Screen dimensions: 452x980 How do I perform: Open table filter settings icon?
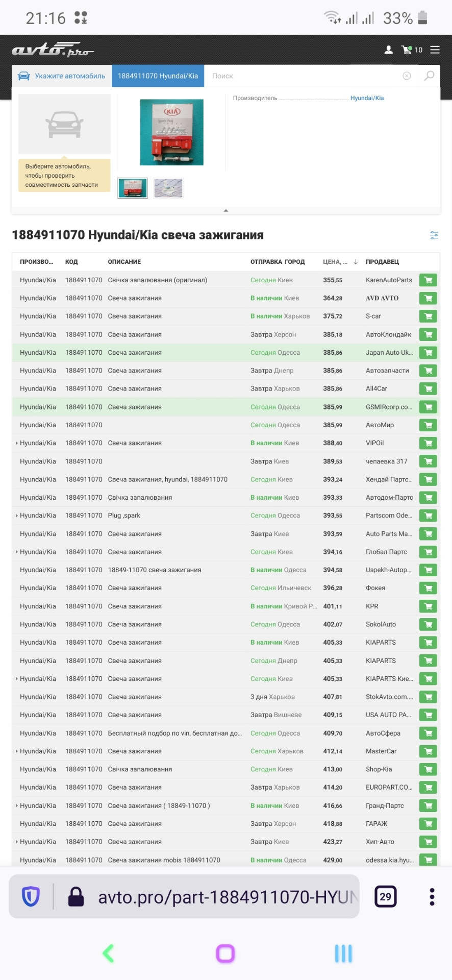(434, 235)
